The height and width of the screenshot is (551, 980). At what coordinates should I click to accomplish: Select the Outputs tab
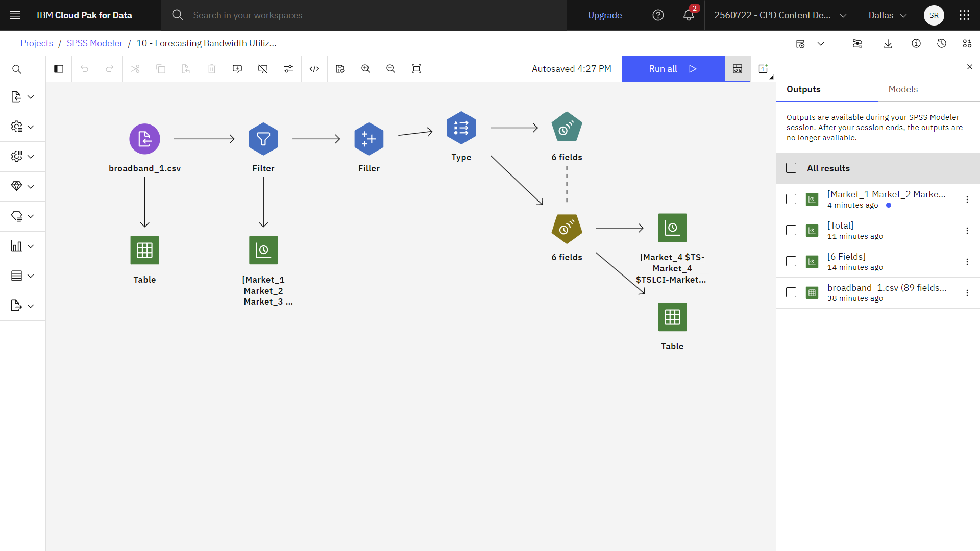click(x=804, y=89)
